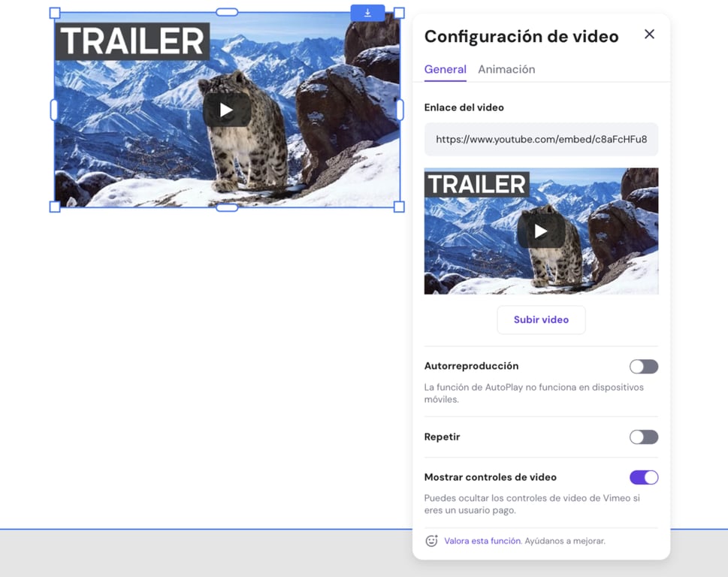Click the play icon on the preview thumbnail
Image resolution: width=728 pixels, height=577 pixels.
tap(540, 231)
